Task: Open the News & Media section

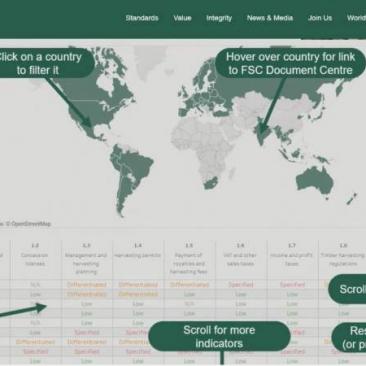Action: click(x=270, y=18)
